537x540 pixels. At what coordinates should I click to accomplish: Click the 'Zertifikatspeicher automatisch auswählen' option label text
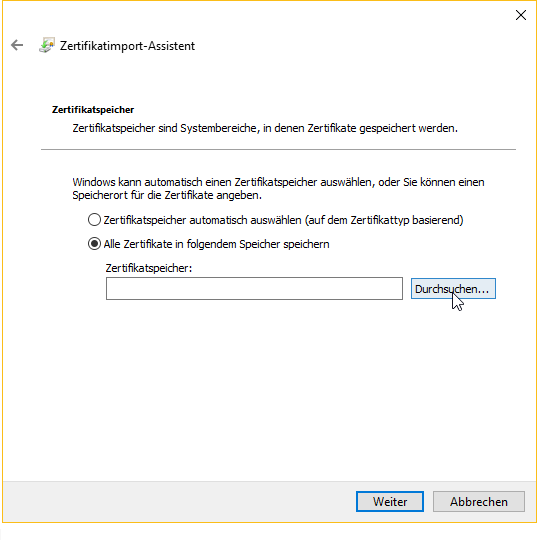pyautogui.click(x=283, y=220)
